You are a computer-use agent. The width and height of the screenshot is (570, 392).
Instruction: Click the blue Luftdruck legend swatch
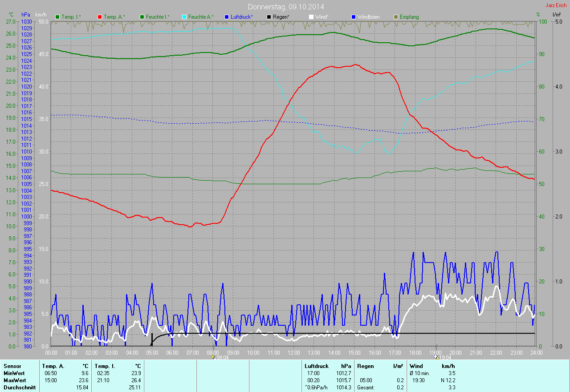226,17
